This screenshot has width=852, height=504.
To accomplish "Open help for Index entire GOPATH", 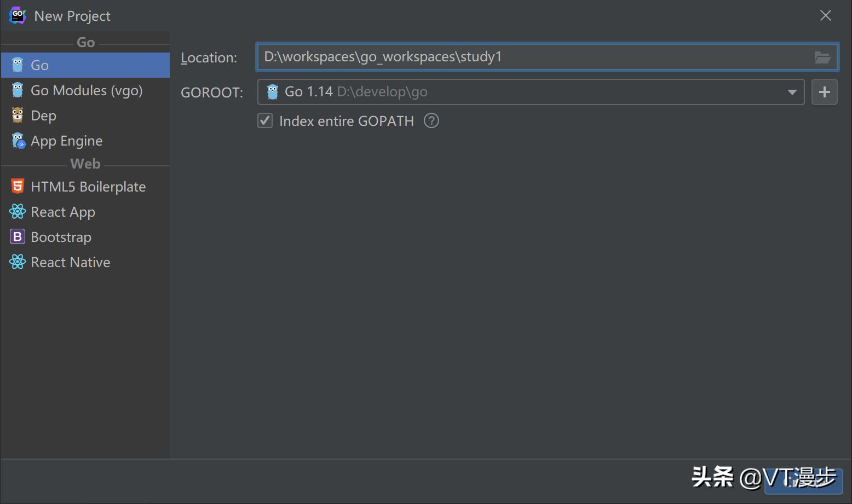I will [x=431, y=120].
